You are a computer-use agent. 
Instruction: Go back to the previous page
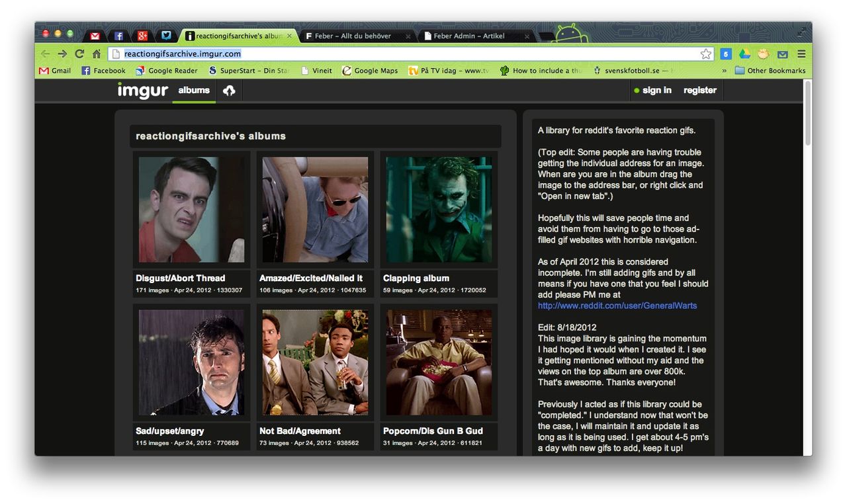pyautogui.click(x=45, y=54)
